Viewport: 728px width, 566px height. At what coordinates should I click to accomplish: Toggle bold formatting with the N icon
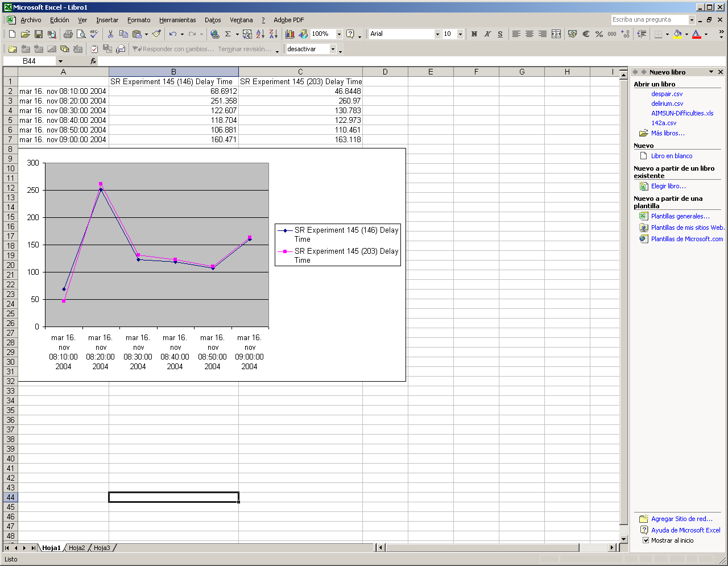pyautogui.click(x=474, y=34)
